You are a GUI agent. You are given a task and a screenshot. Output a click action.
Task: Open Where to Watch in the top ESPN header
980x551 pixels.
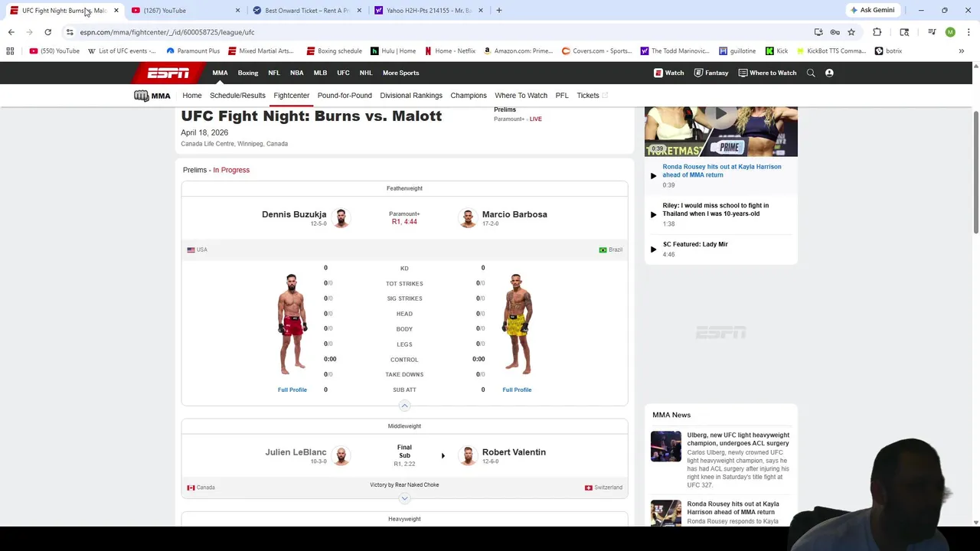[767, 73]
